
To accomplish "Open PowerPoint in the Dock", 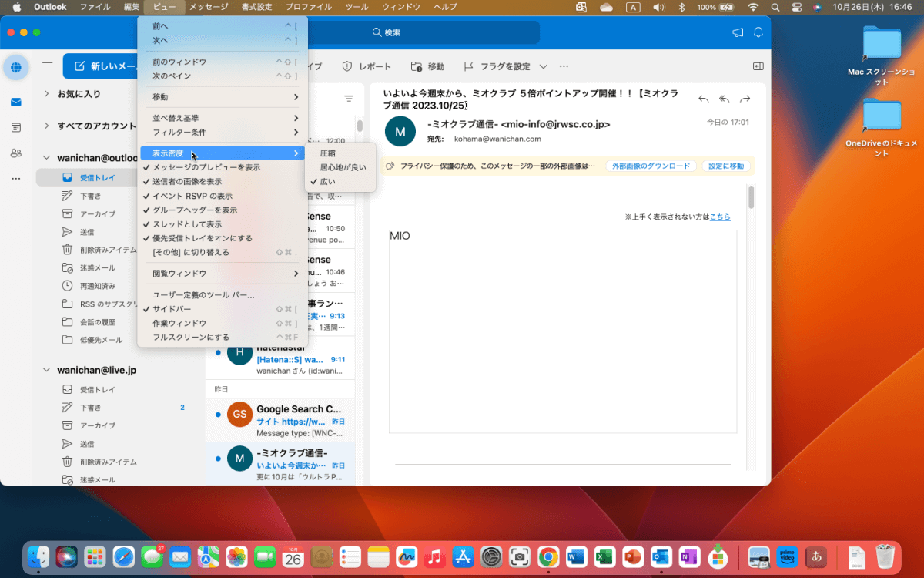I will (x=633, y=556).
